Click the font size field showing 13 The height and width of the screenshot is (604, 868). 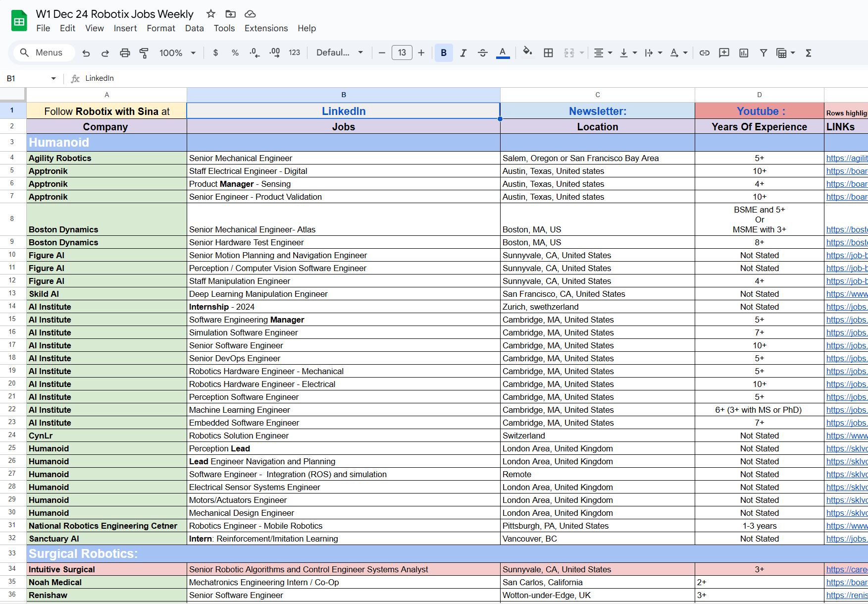click(402, 53)
